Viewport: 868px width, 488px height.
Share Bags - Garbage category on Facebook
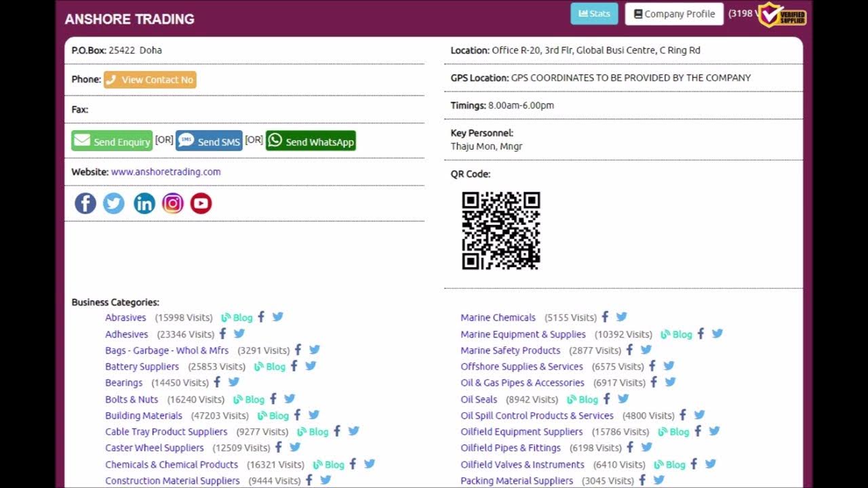(x=298, y=350)
